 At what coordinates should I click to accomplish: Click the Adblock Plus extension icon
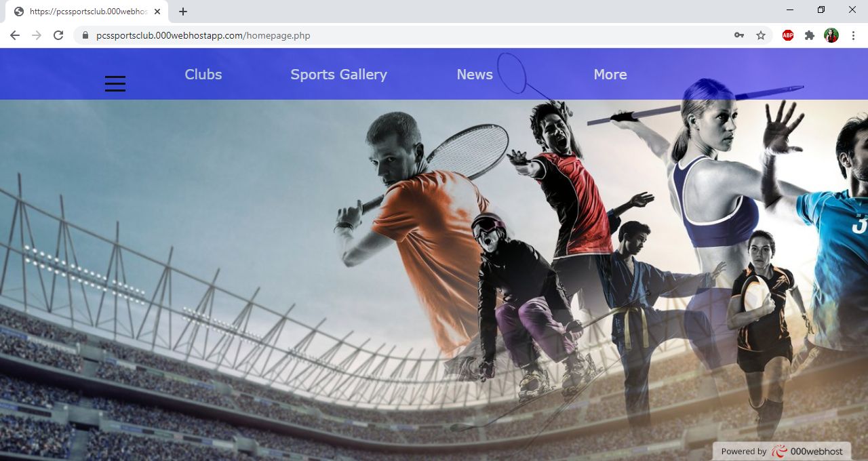tap(787, 35)
